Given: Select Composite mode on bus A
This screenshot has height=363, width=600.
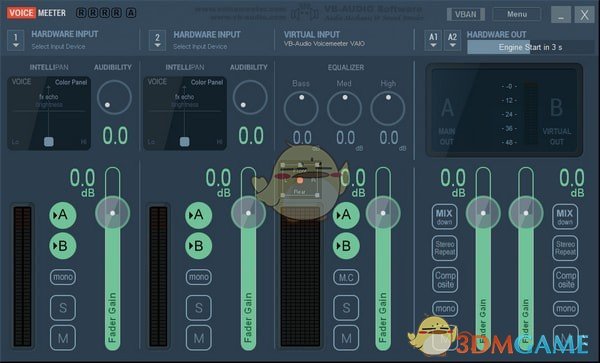Looking at the screenshot, I should coord(445,280).
